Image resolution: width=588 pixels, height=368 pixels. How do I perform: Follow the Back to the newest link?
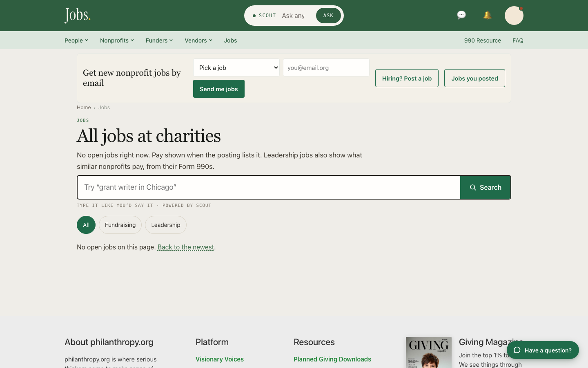point(186,247)
